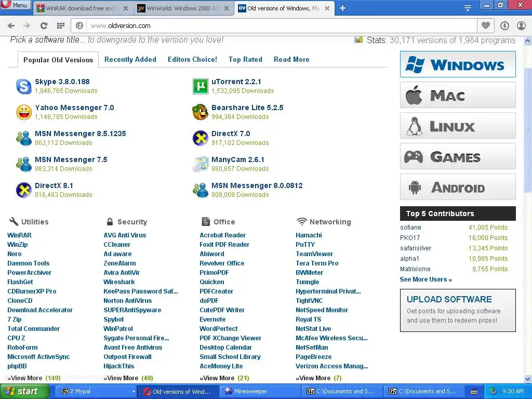
Task: Click the page scrollbar up arrow
Action: click(x=528, y=41)
